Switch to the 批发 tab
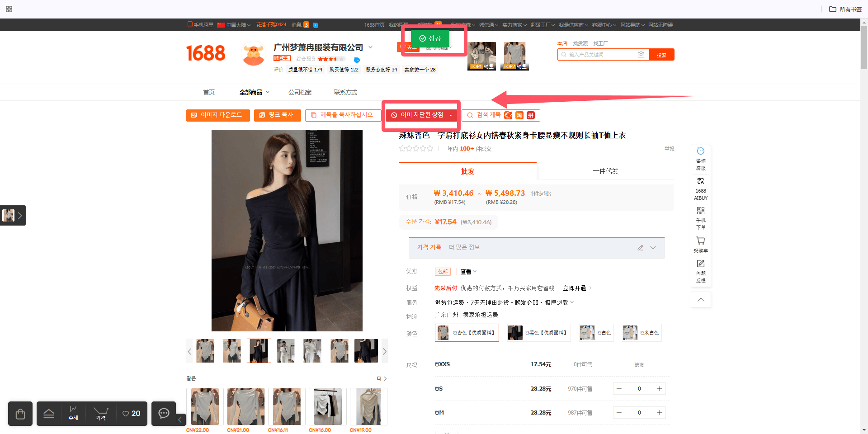 click(467, 171)
